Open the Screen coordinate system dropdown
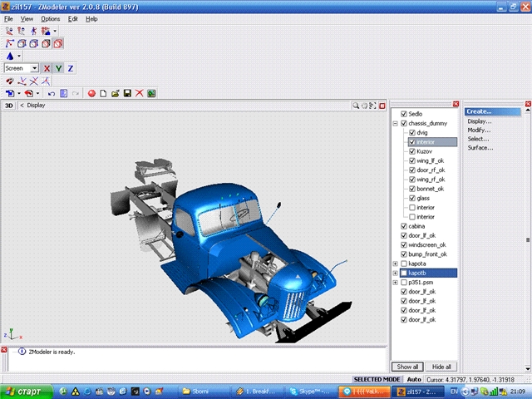The image size is (532, 399). click(x=34, y=68)
